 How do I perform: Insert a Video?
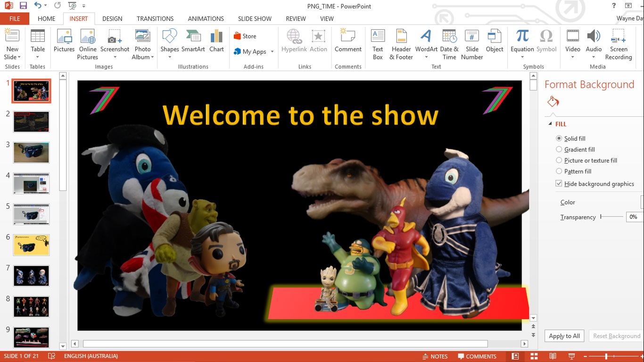(x=573, y=45)
